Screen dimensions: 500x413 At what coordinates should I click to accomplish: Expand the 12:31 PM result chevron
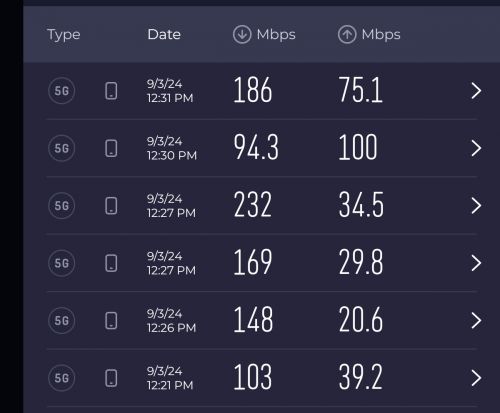pyautogui.click(x=476, y=91)
